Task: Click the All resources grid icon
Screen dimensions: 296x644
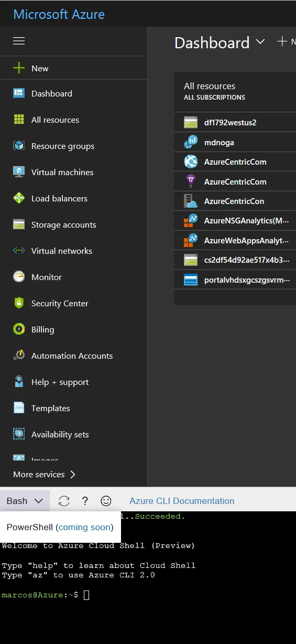Action: point(19,120)
